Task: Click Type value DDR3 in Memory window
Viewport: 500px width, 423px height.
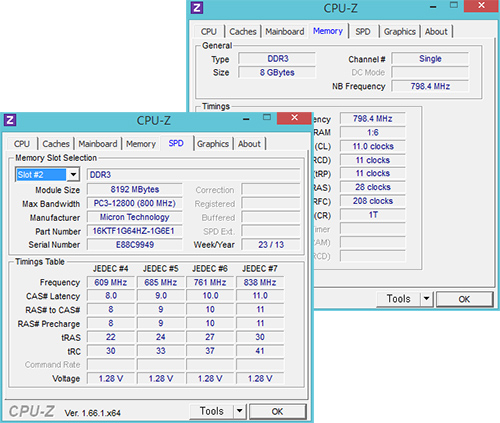Action: [x=277, y=59]
